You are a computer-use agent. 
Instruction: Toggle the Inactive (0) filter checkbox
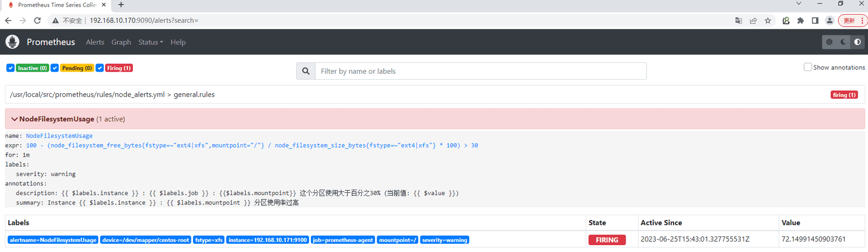click(10, 68)
